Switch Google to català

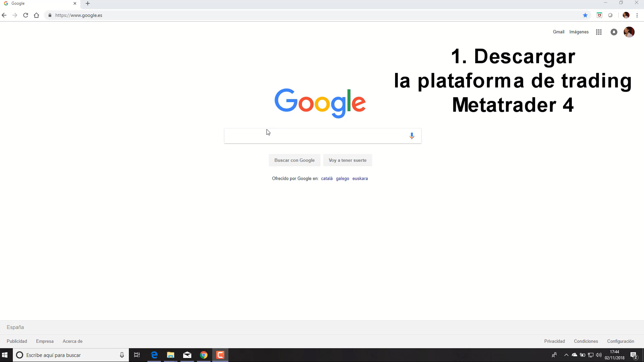[x=327, y=179]
